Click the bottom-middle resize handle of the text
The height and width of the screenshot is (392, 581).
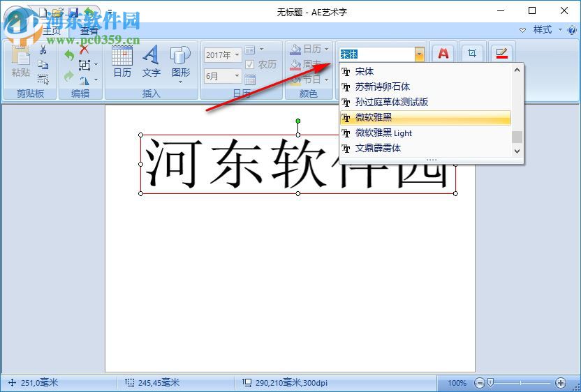[x=298, y=194]
